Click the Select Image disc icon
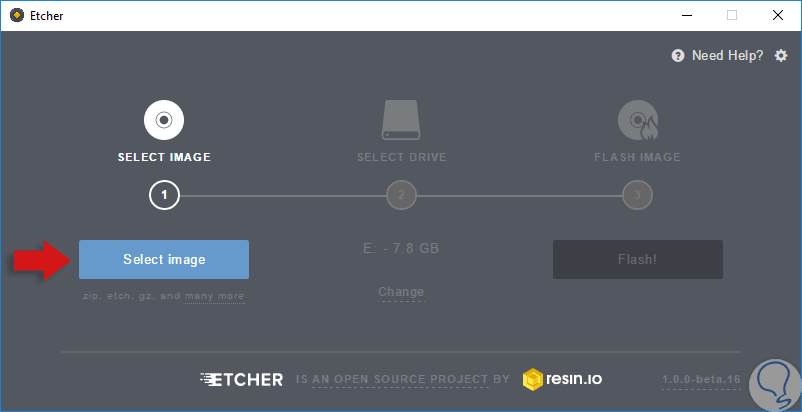 point(164,120)
